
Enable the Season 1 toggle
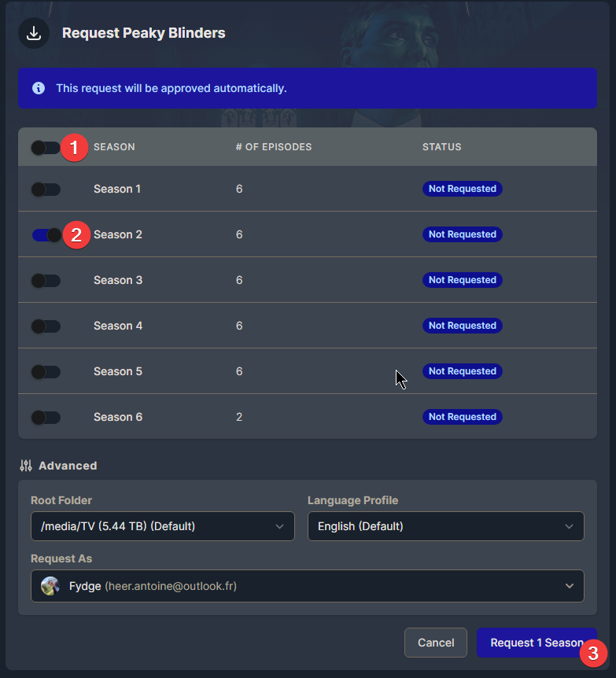click(x=46, y=189)
